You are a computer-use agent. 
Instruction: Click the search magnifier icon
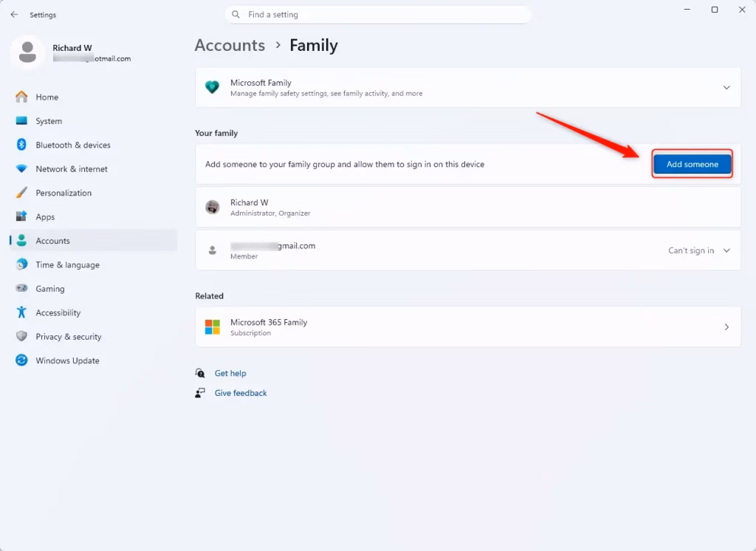236,15
